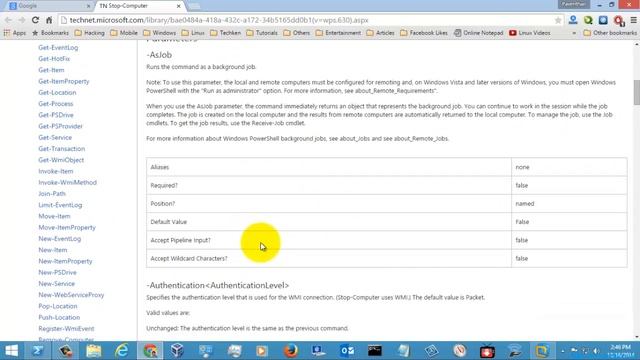640x360 pixels.
Task: Open Firefox from the taskbar
Action: (291, 351)
